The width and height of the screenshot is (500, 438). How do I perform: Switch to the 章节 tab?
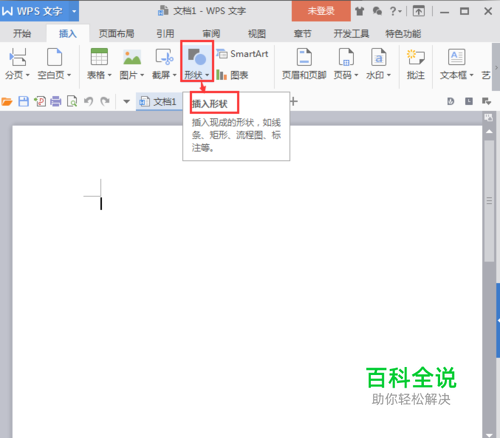tap(302, 34)
